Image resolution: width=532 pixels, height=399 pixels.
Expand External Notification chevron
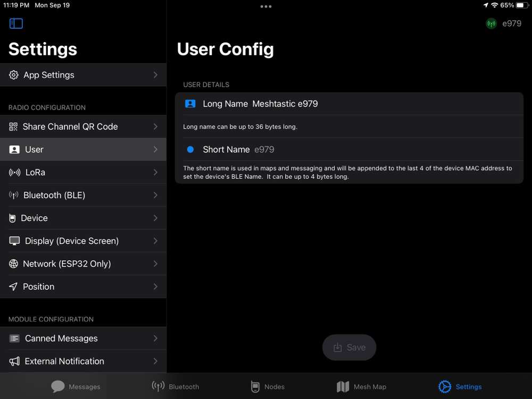click(155, 361)
